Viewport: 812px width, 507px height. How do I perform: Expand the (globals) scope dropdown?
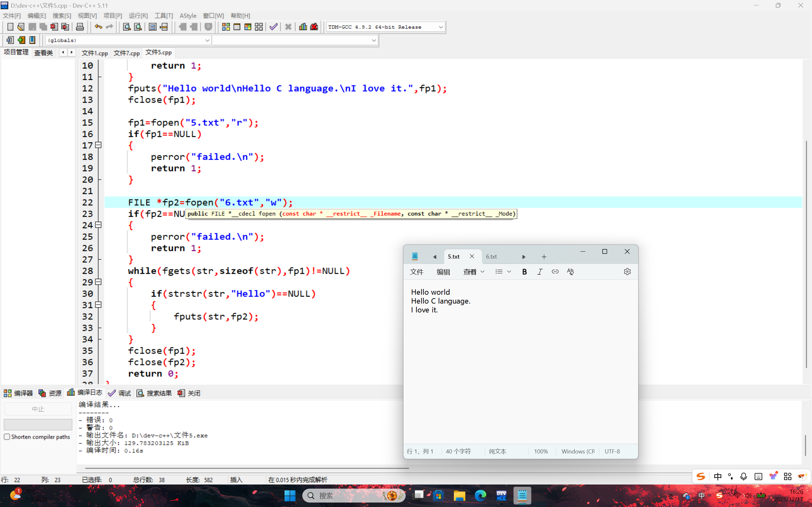click(207, 40)
